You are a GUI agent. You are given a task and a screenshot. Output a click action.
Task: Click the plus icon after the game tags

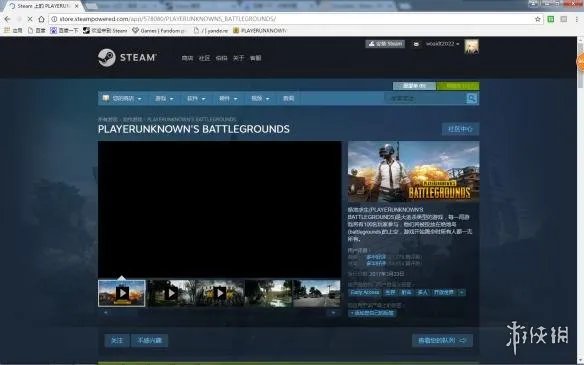(x=461, y=293)
